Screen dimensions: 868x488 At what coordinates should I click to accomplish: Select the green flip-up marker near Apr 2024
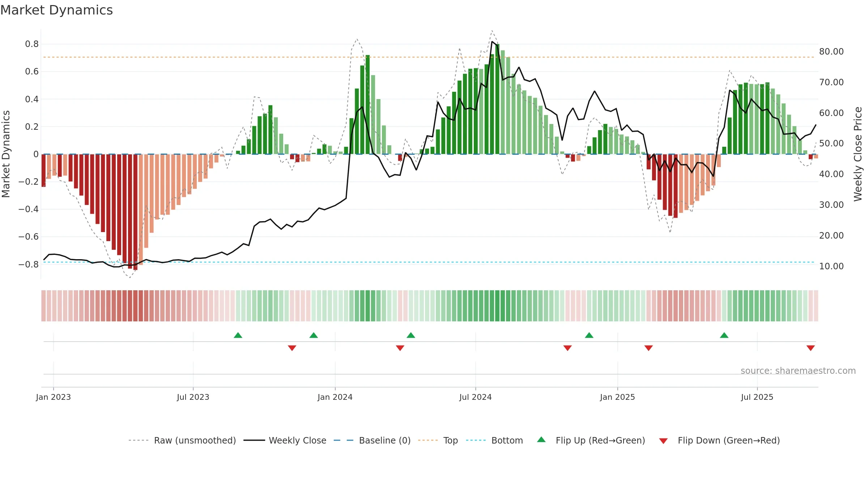(411, 335)
